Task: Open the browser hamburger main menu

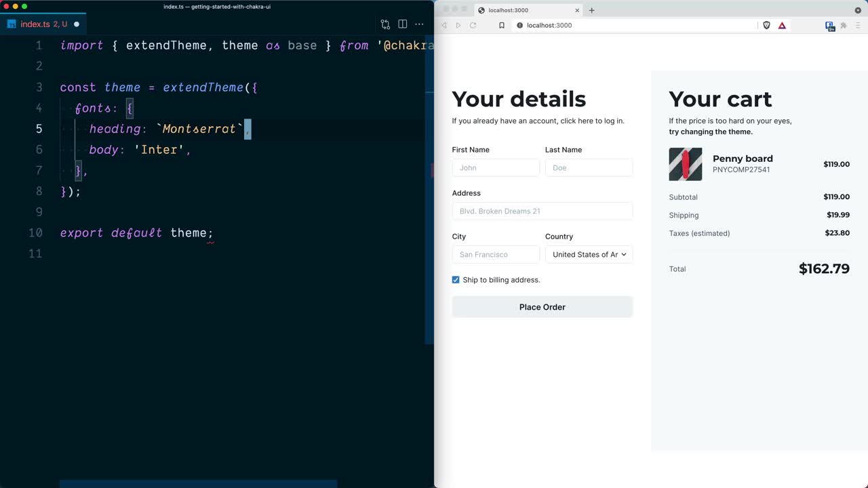Action: tap(859, 25)
